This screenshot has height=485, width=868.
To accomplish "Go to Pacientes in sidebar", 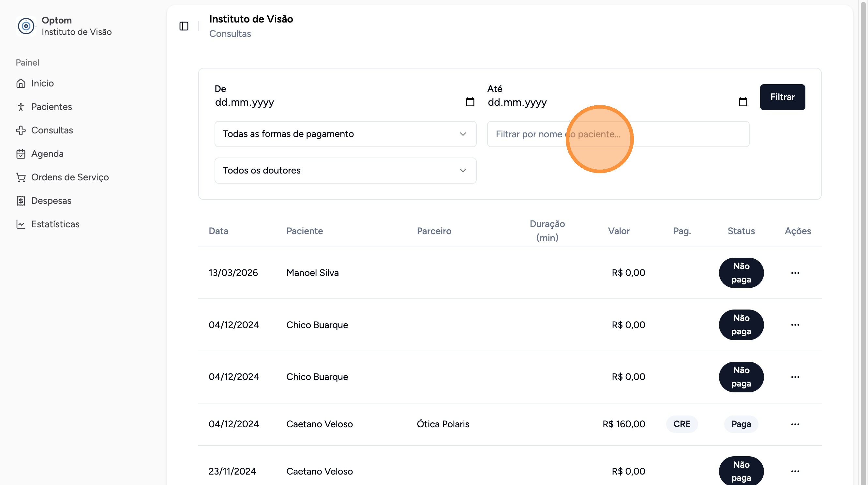I will (x=51, y=107).
